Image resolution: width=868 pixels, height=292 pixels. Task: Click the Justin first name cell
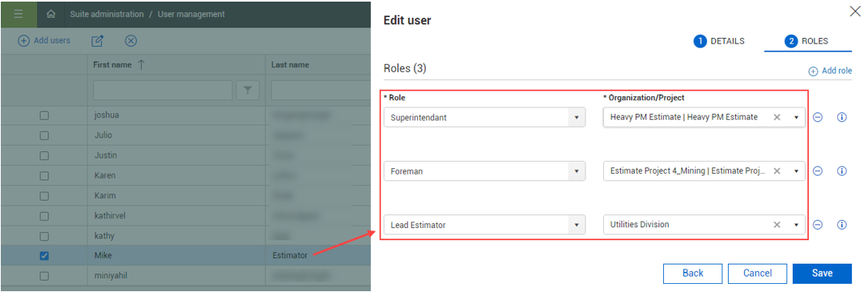[176, 155]
